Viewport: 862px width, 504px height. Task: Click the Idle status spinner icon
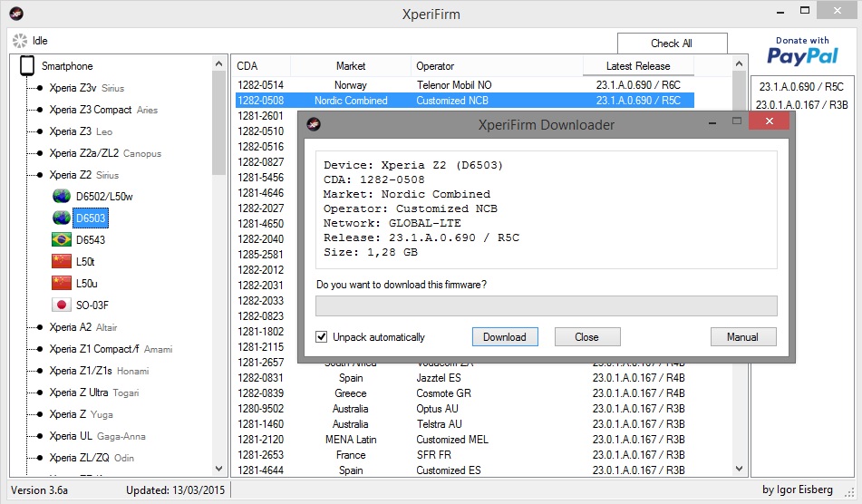(20, 41)
